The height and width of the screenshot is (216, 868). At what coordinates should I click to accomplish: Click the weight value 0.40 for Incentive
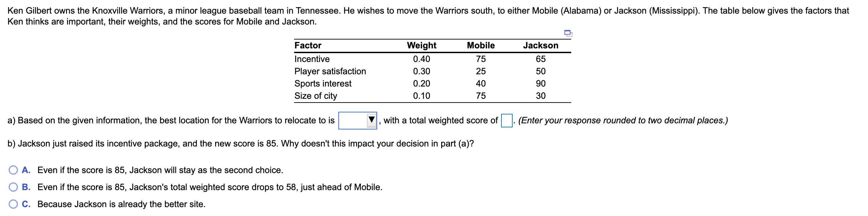(x=421, y=59)
